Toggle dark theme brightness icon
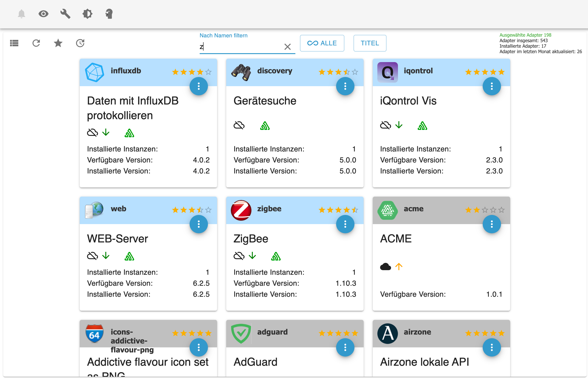Screen dimensions: 588x379 tap(87, 14)
